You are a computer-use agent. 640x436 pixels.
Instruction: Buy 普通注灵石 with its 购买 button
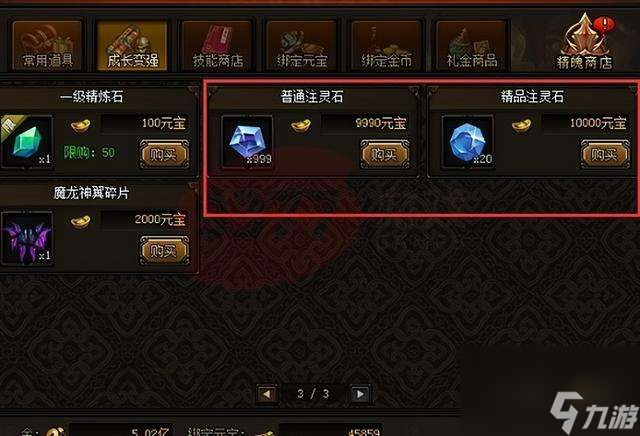point(385,154)
